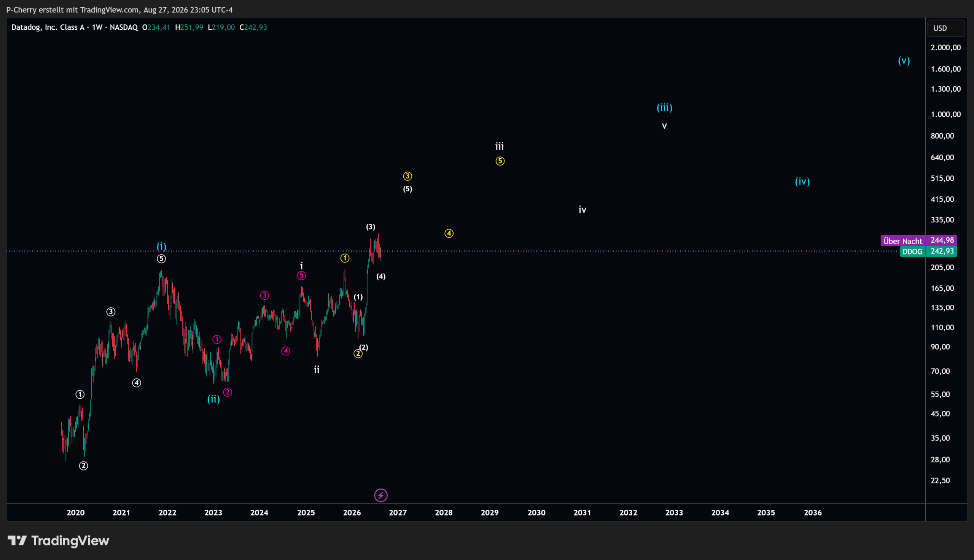Click the purple lightning event icon
The height and width of the screenshot is (560, 974).
pyautogui.click(x=381, y=495)
